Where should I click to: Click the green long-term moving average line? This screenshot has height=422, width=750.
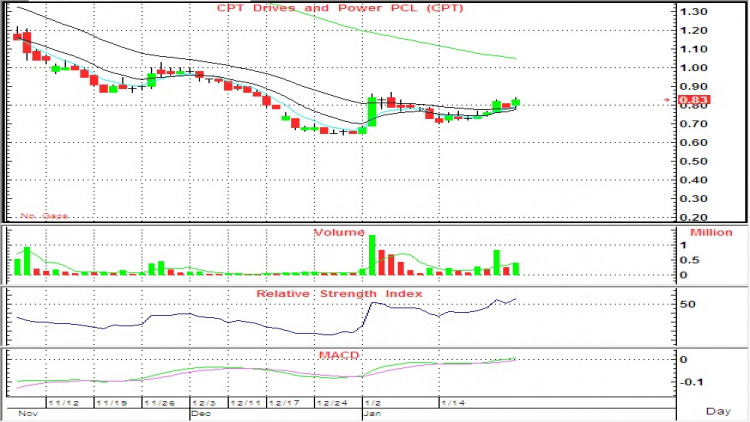[392, 35]
